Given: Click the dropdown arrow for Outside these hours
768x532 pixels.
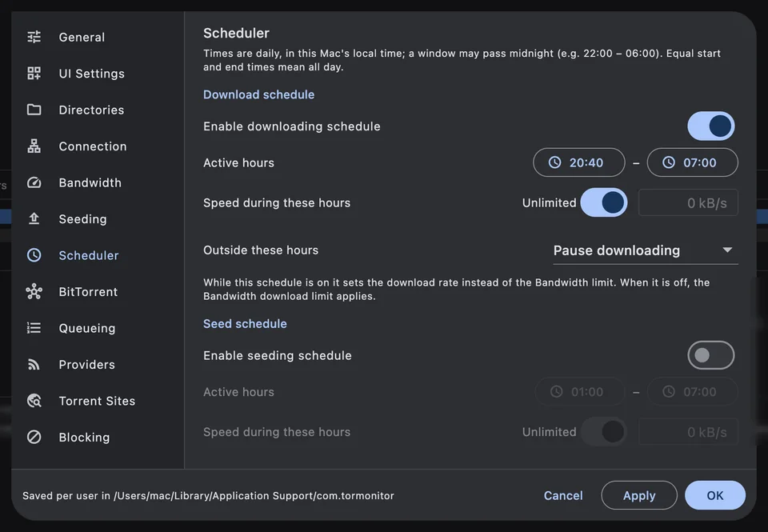Looking at the screenshot, I should (x=727, y=250).
